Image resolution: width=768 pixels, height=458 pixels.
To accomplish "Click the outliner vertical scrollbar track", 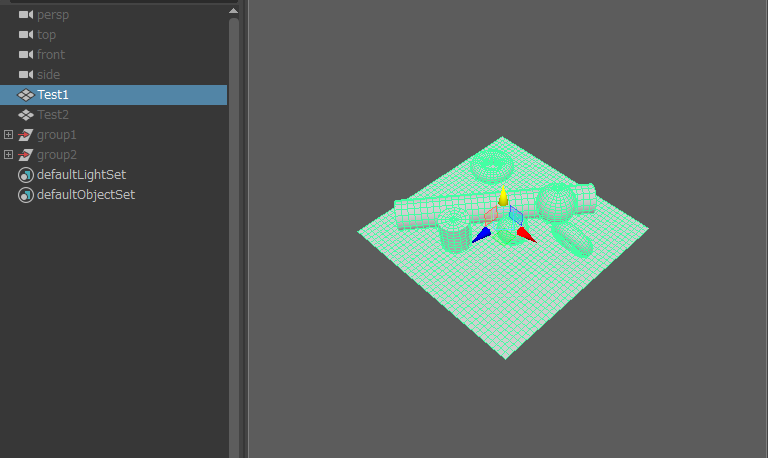I will coord(234,238).
